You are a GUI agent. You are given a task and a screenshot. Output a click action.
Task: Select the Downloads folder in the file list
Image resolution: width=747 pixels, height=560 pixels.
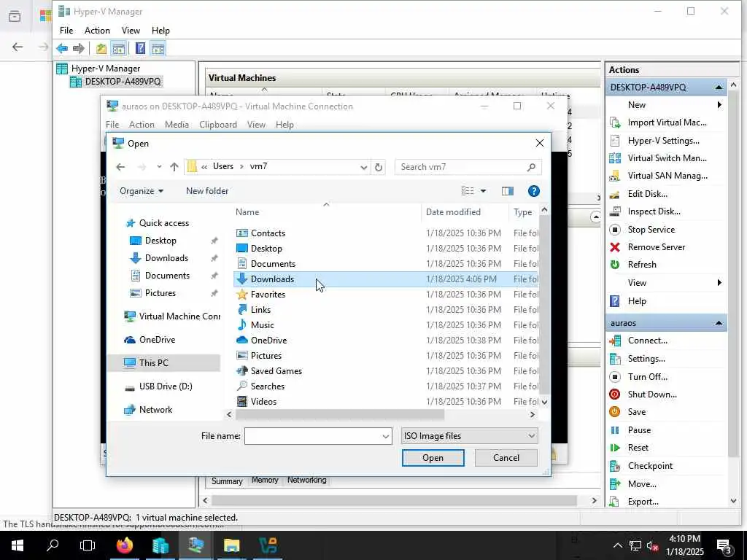click(x=386, y=279)
